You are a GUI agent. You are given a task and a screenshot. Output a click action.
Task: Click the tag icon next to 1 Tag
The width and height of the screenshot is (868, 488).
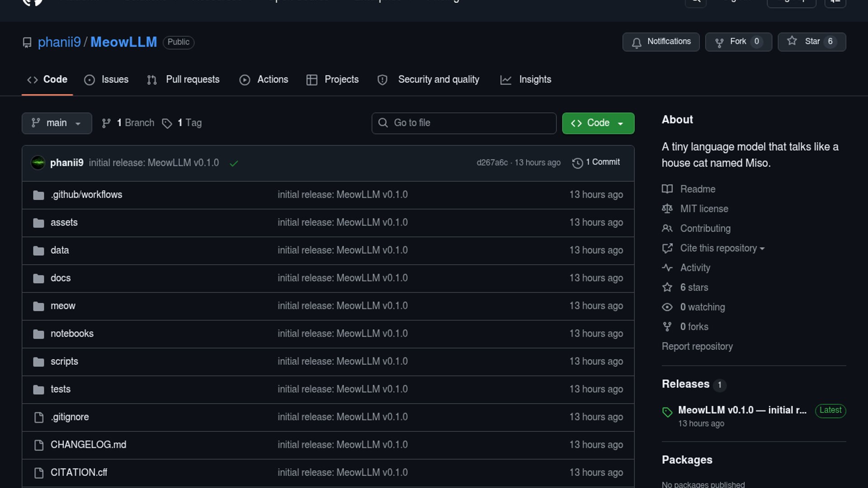(x=167, y=123)
